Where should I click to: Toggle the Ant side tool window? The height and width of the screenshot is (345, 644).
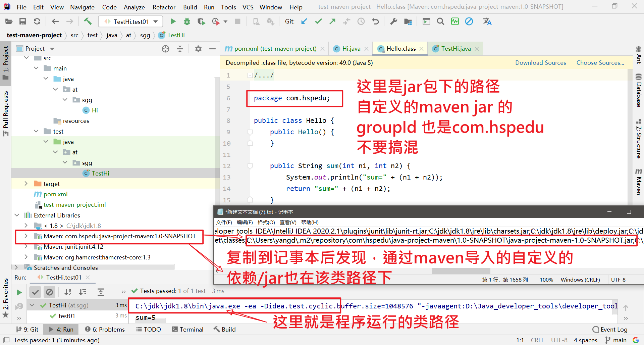tap(639, 55)
